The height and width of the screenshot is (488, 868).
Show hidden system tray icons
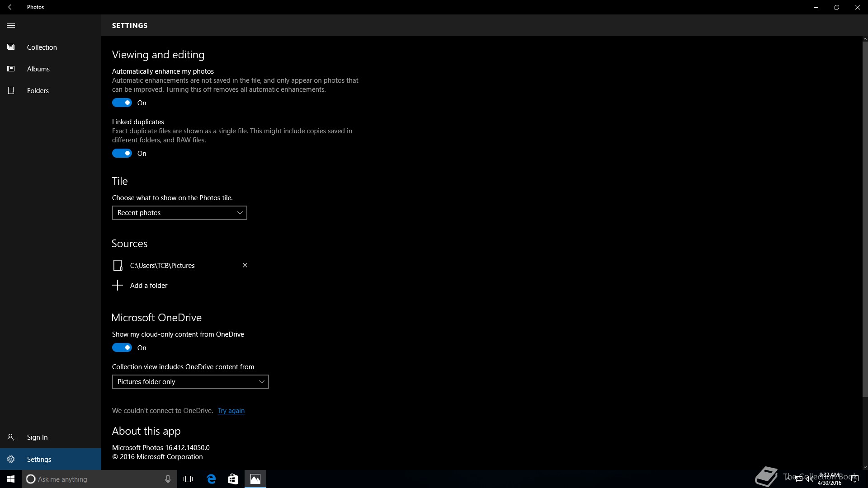(x=788, y=479)
